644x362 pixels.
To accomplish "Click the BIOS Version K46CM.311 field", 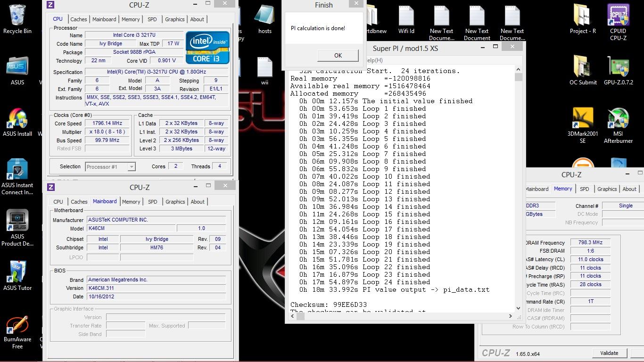I will tap(156, 288).
